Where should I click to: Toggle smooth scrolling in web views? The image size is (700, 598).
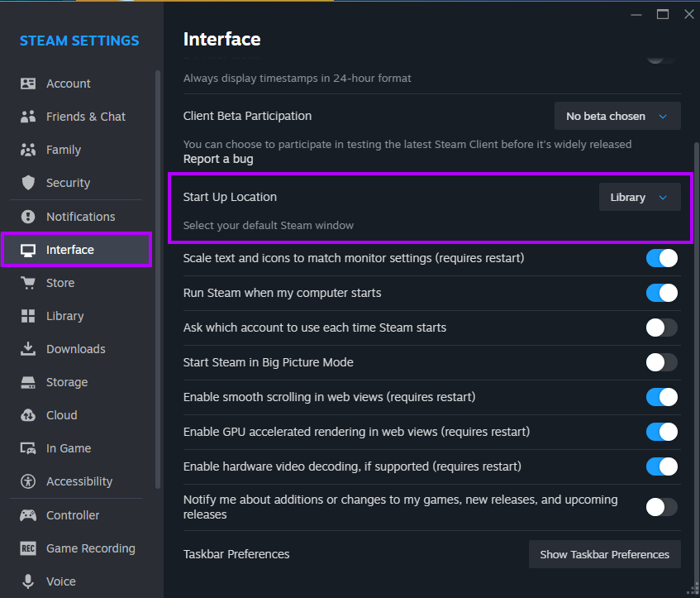662,397
